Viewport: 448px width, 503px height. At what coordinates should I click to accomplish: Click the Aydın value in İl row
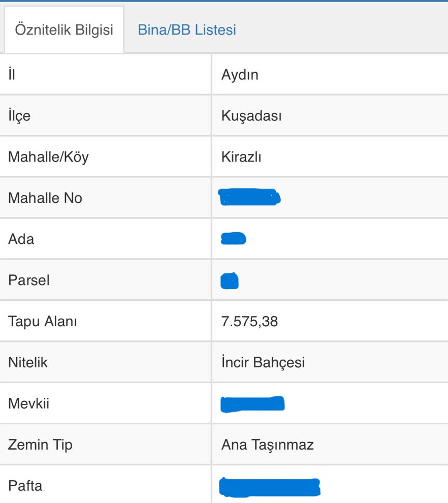click(240, 75)
